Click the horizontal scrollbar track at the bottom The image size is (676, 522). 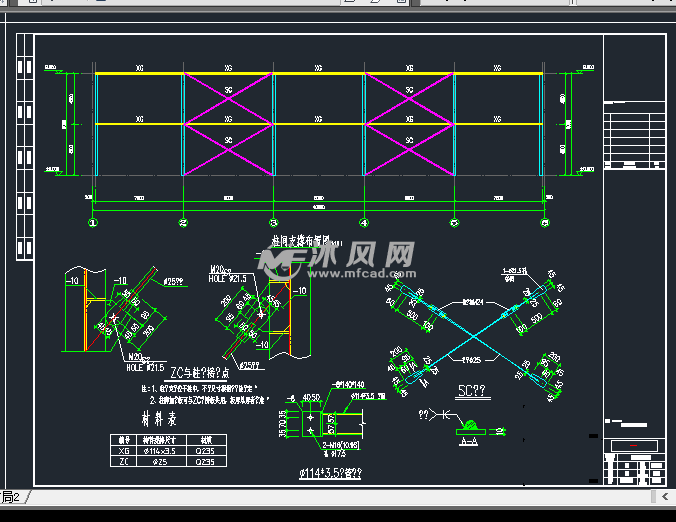340,496
